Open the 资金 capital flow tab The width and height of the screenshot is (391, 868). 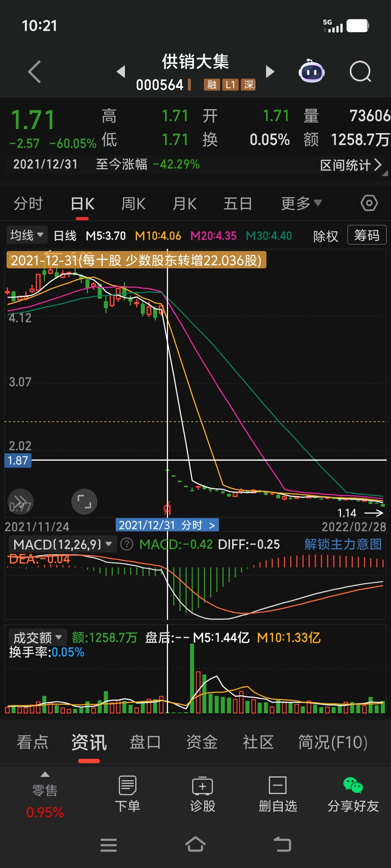202,742
